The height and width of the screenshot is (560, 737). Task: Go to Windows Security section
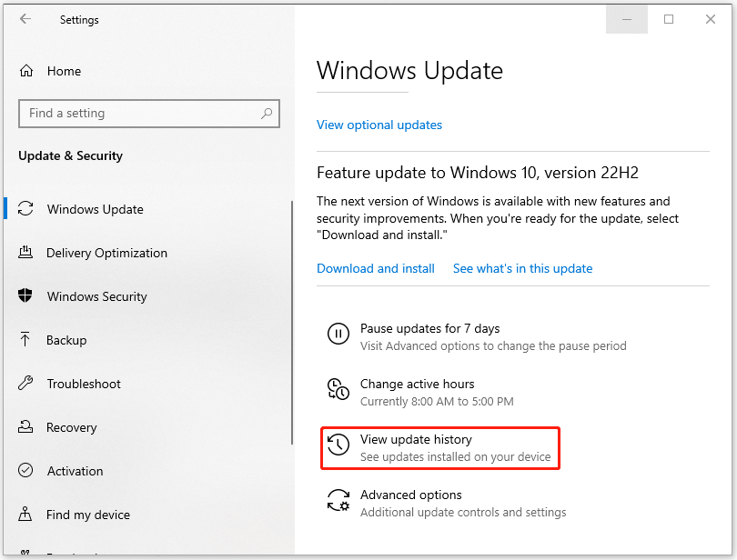pos(96,296)
